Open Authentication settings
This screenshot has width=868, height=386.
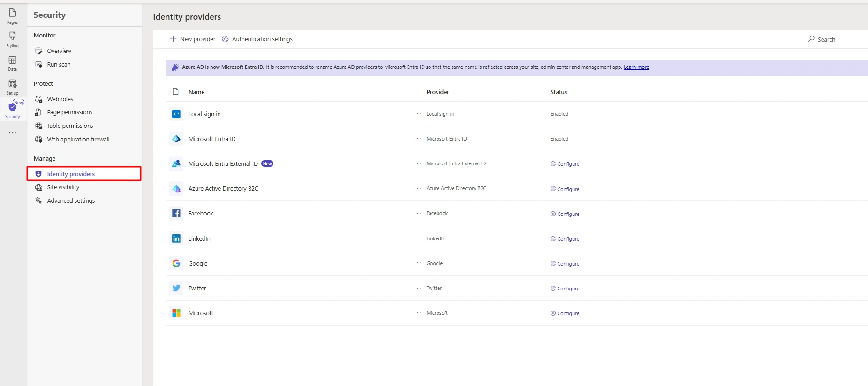[x=257, y=39]
